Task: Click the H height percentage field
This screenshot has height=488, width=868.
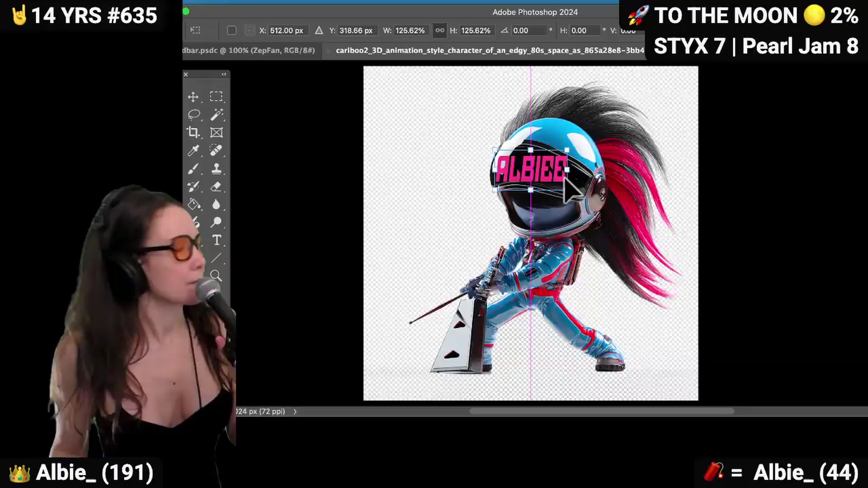Action: (477, 30)
